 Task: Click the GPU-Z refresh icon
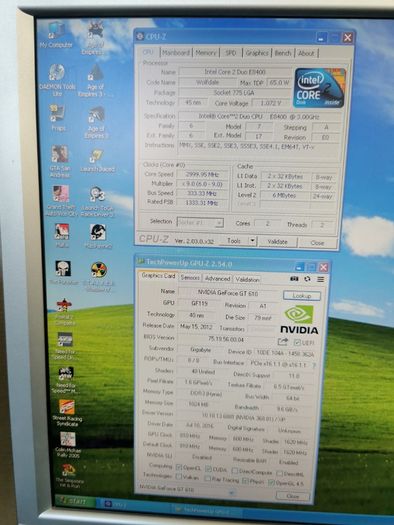[307, 279]
